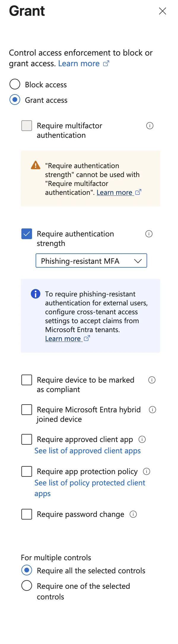
Task: Click info icon beside Require app protection policy
Action: pyautogui.click(x=147, y=471)
